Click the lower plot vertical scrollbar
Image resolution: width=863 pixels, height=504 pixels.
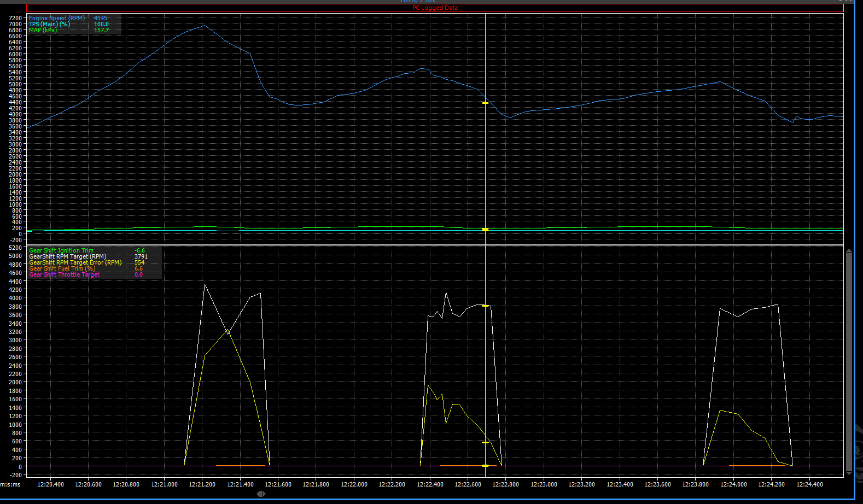click(x=849, y=361)
